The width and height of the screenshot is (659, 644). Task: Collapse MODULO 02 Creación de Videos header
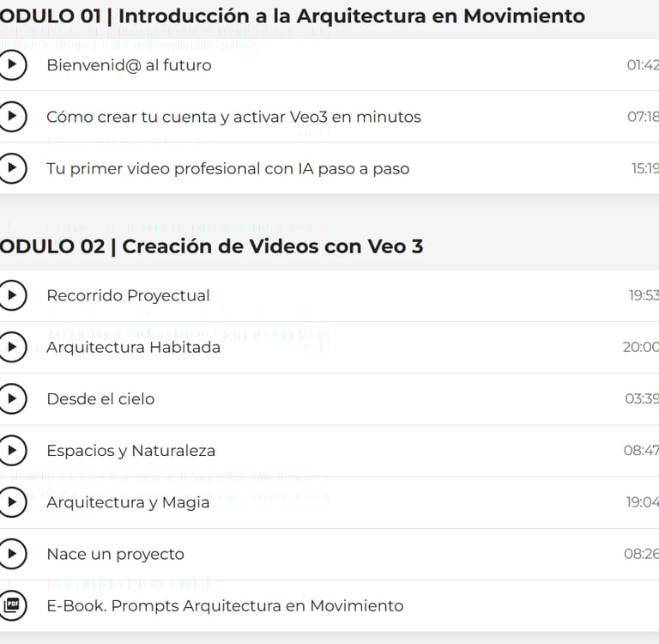pyautogui.click(x=211, y=246)
